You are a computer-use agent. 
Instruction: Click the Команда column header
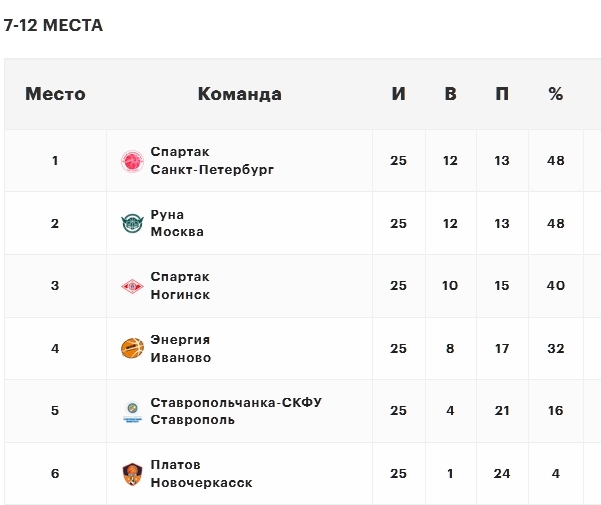tap(239, 94)
